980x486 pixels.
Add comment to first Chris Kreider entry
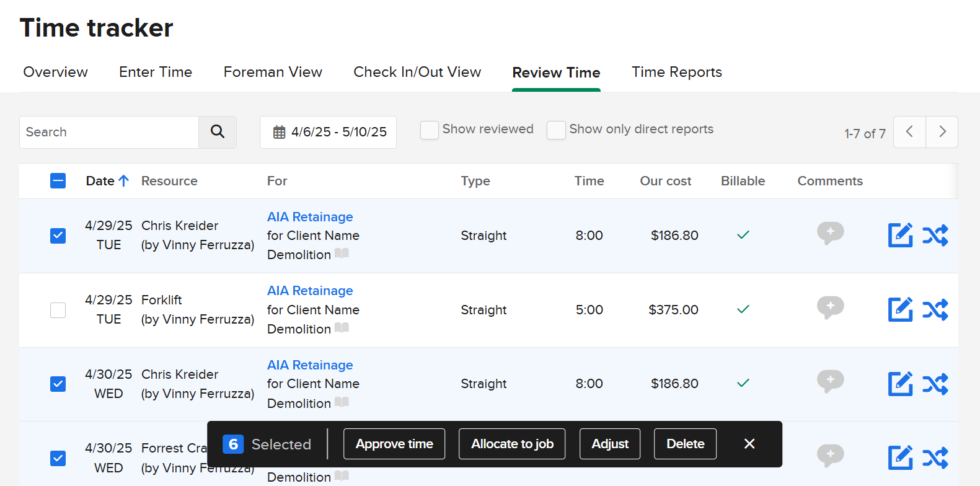[830, 233]
